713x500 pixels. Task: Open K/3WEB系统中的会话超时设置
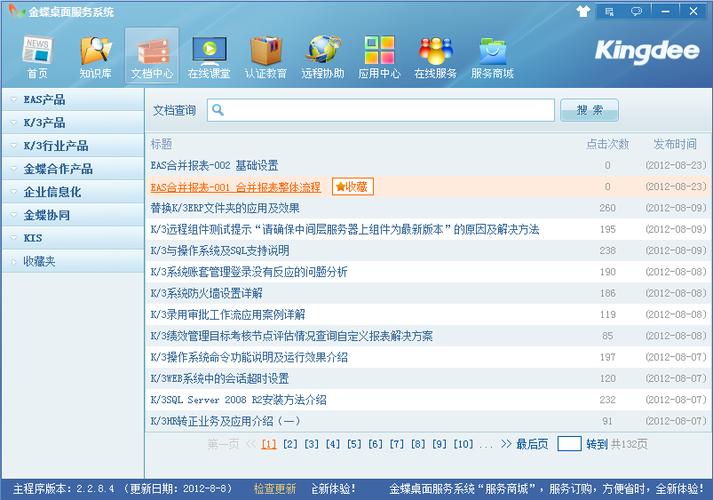click(x=220, y=379)
